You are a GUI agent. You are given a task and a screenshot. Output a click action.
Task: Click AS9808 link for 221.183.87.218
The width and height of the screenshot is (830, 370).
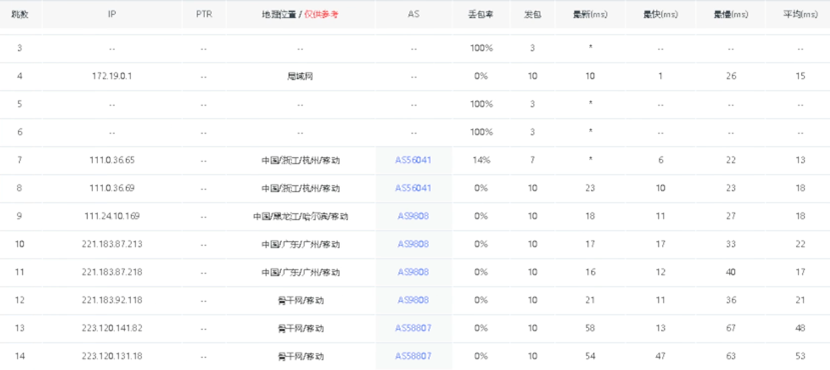tap(413, 272)
